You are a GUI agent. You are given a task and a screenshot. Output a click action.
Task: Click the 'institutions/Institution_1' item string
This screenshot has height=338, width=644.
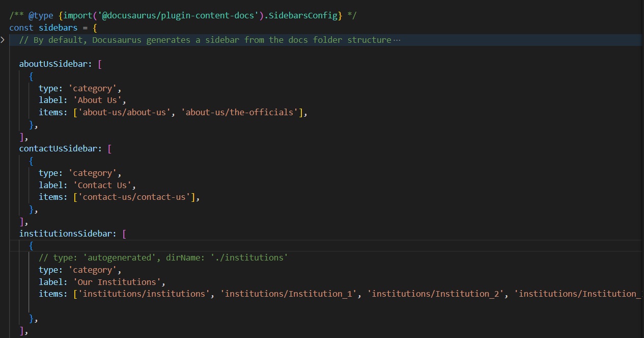[288, 294]
